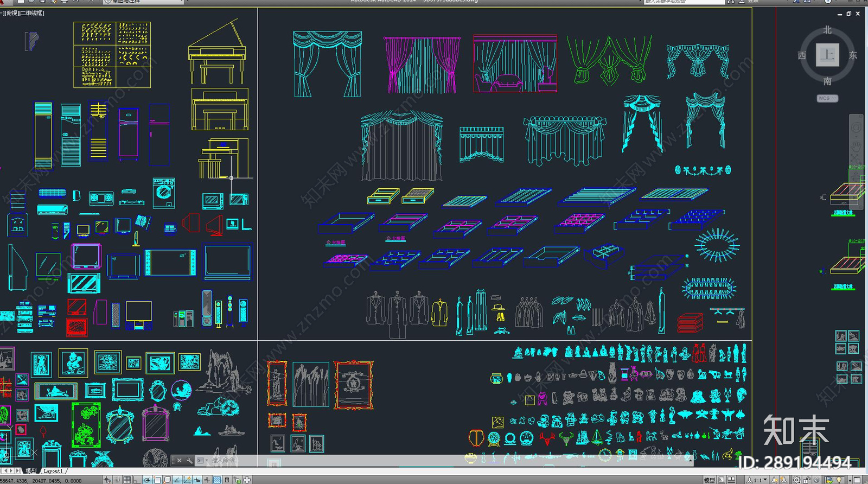Open the [俯视] view controls menu
868x484 pixels.
(12, 12)
